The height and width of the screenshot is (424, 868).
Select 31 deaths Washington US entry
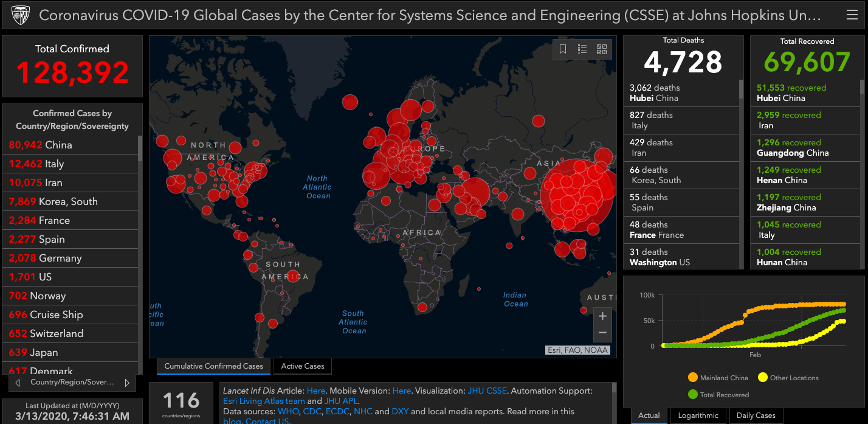(681, 257)
